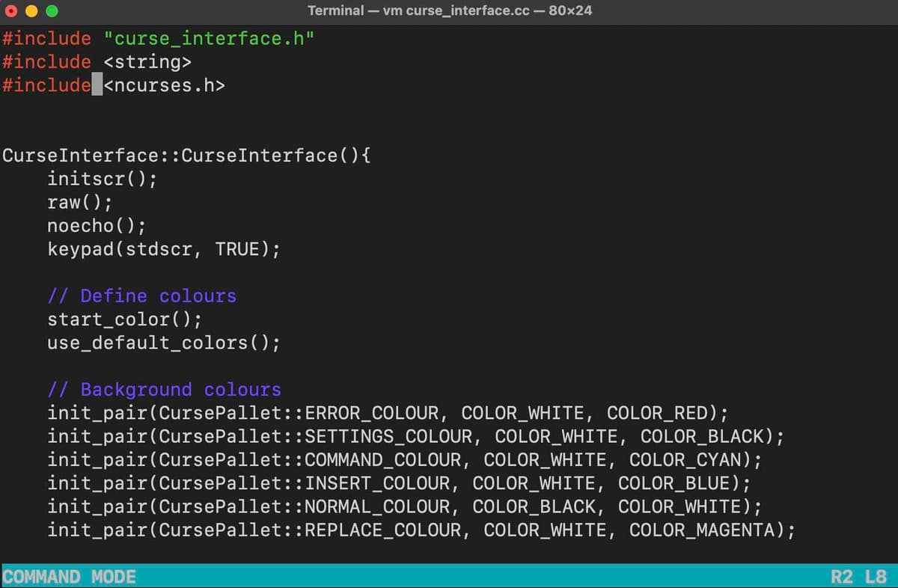
Task: Click the green zoom traffic light button
Action: [x=51, y=11]
